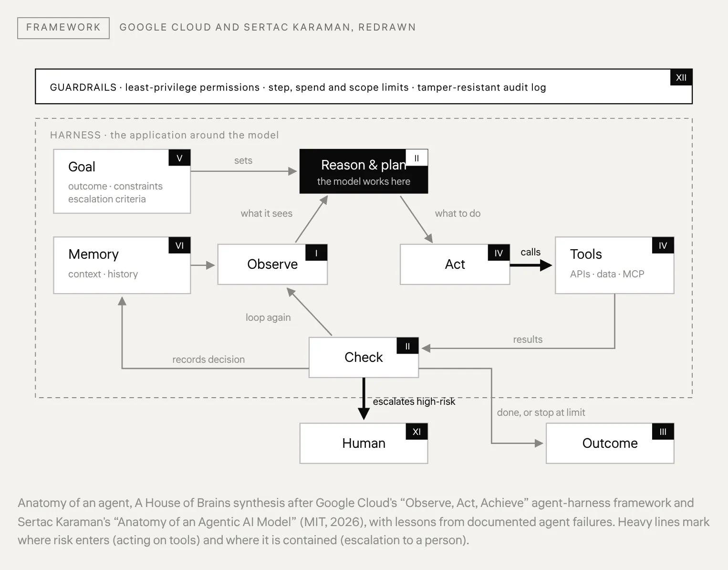Image resolution: width=728 pixels, height=570 pixels.
Task: Click the 'results' arrow label
Action: [x=528, y=339]
